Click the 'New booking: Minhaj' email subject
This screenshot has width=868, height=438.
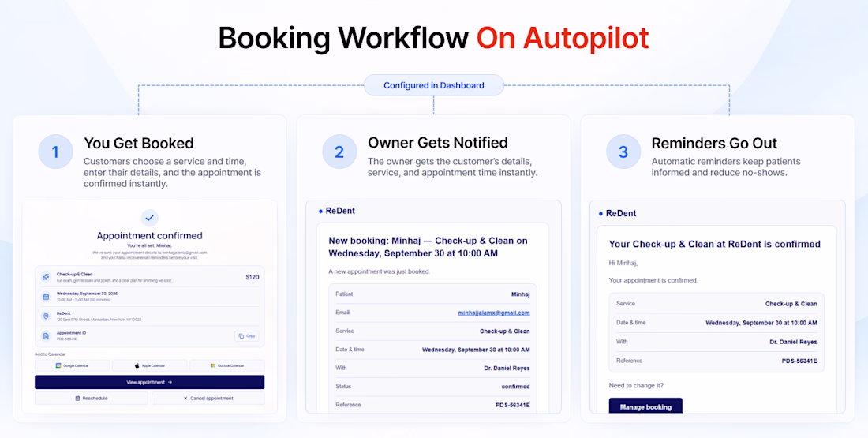click(428, 247)
